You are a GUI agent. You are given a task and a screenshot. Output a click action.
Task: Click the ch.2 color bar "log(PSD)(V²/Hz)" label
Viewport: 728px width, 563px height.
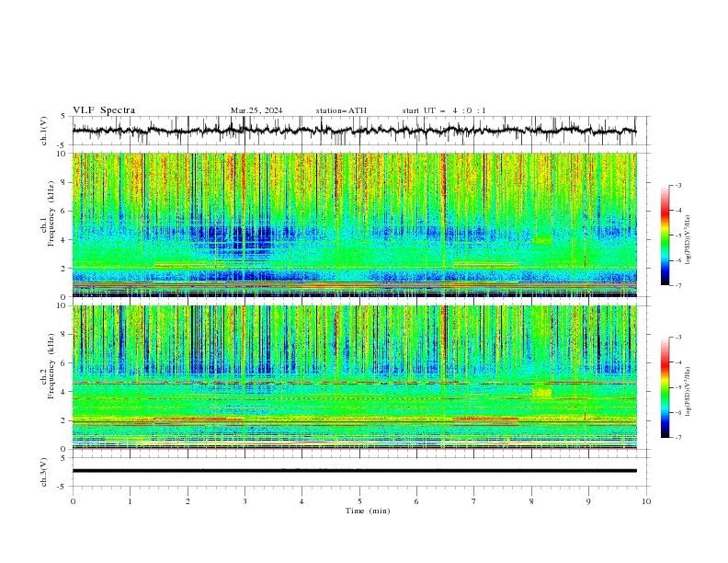(x=688, y=391)
